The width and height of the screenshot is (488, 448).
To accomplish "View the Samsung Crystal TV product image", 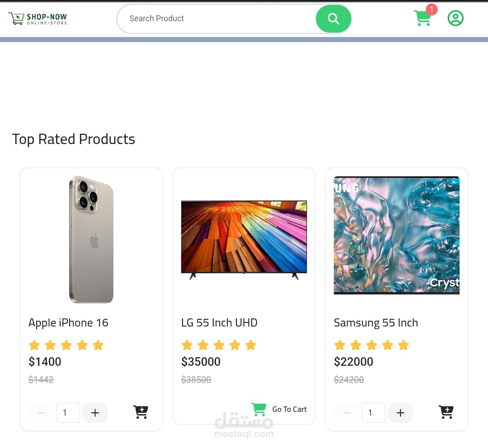I will click(396, 235).
